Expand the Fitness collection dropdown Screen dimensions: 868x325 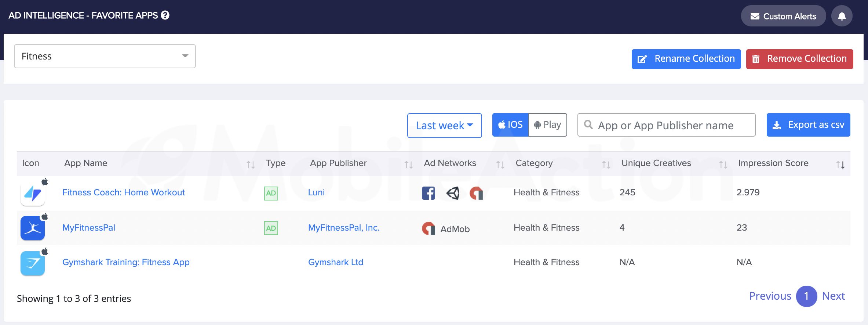tap(105, 56)
